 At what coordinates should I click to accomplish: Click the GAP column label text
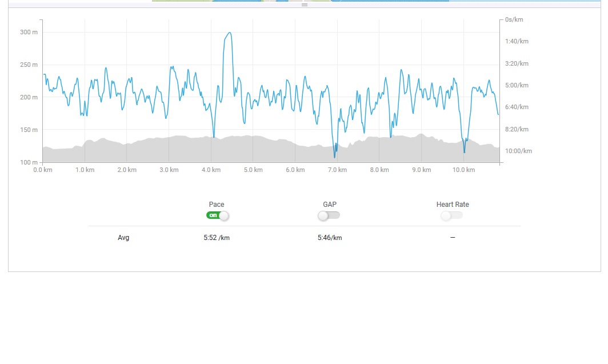click(x=330, y=204)
